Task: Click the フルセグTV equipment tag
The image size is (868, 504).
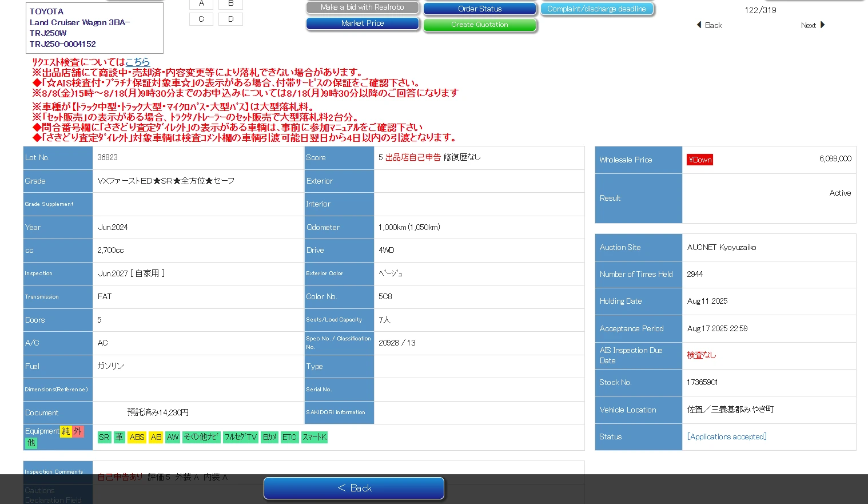Action: click(240, 437)
